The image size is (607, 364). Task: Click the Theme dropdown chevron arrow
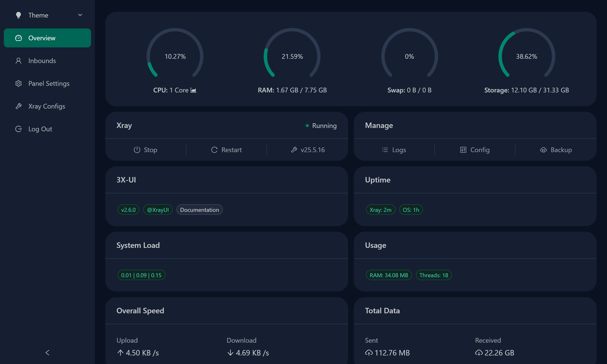80,15
